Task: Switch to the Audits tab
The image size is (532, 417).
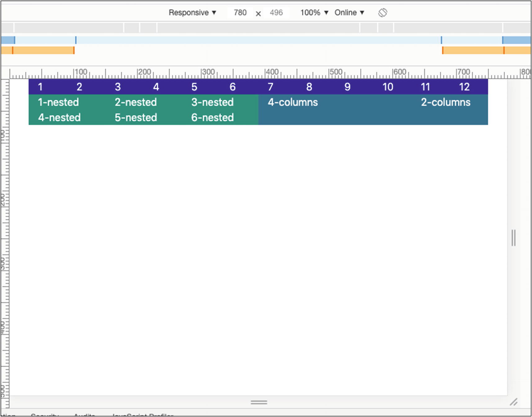Action: [84, 415]
